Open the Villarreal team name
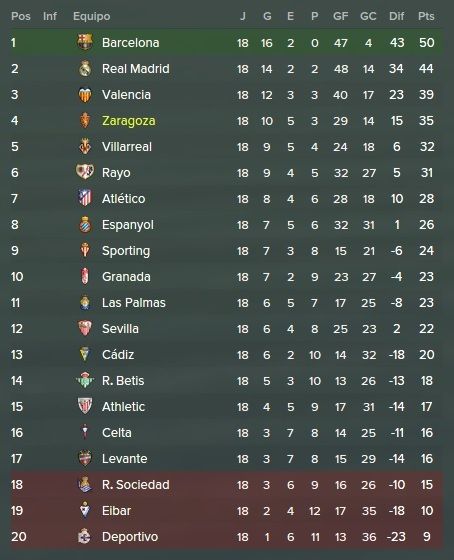 [127, 146]
